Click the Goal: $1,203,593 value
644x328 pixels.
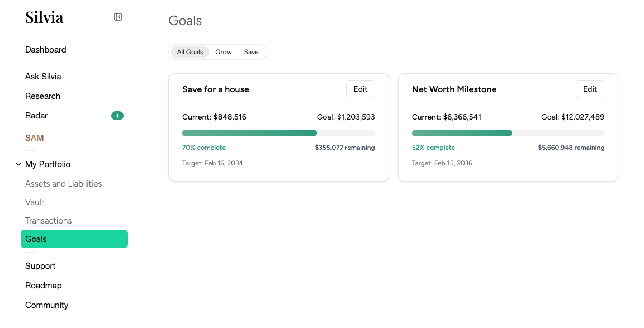coord(346,117)
